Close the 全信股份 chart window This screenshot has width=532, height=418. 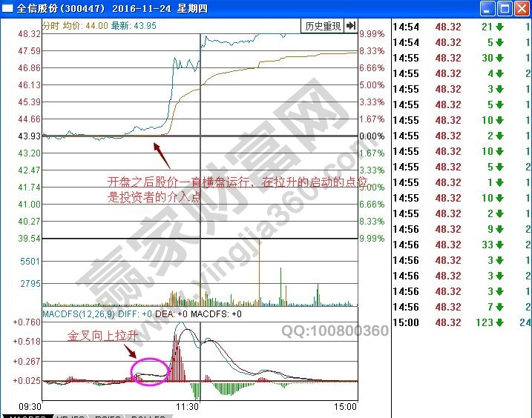tap(522, 9)
